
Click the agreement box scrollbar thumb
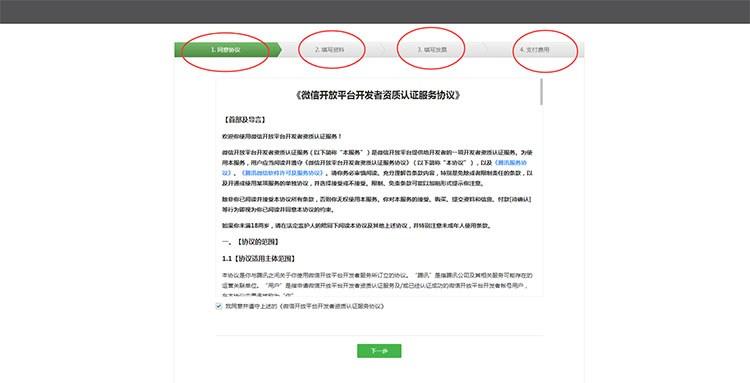point(541,92)
